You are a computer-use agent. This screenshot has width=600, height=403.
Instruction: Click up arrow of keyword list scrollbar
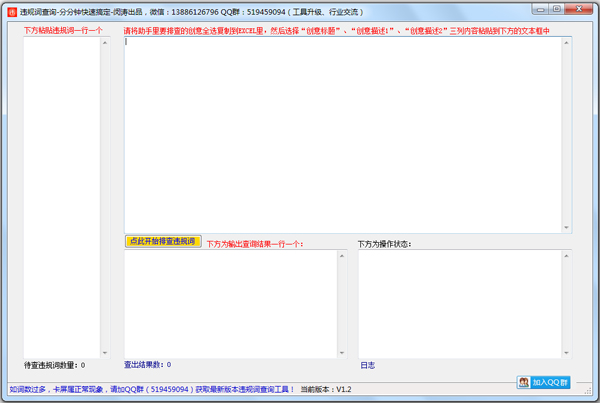pos(106,43)
